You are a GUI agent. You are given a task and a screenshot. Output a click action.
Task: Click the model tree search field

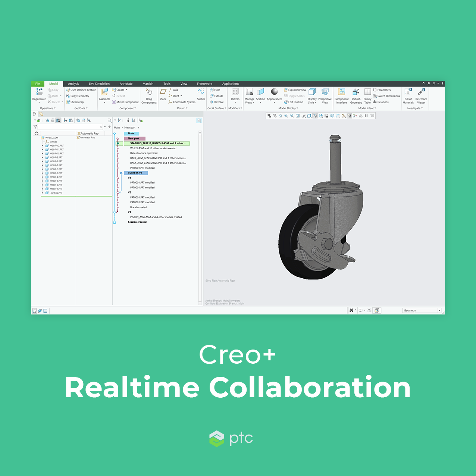(69, 127)
